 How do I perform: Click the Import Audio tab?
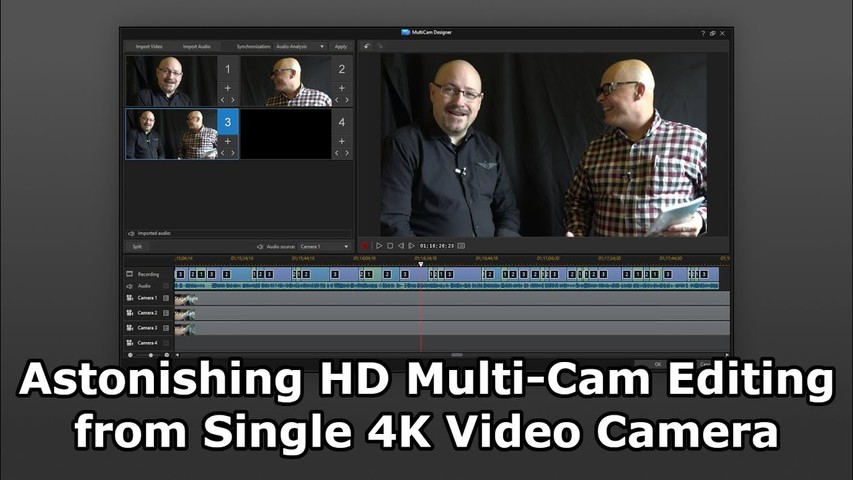[x=196, y=46]
